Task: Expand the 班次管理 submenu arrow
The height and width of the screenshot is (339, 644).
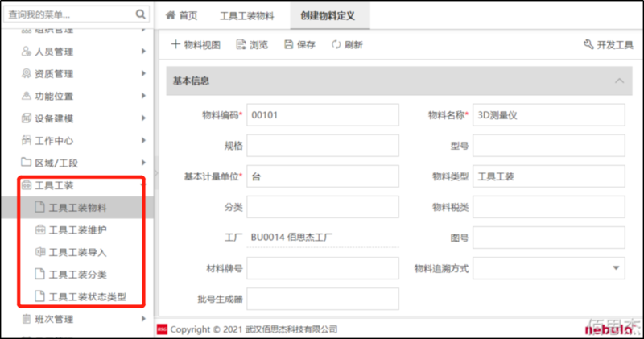Action: pyautogui.click(x=143, y=319)
